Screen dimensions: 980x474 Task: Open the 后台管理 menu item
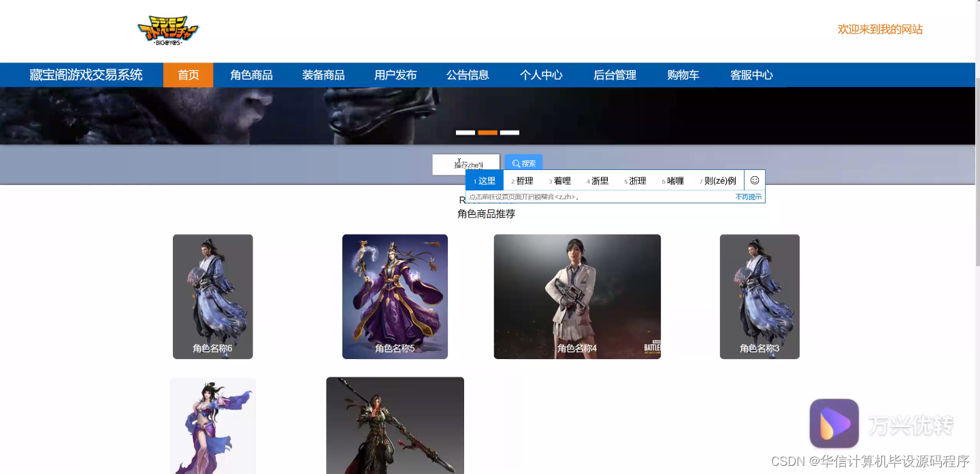point(615,75)
